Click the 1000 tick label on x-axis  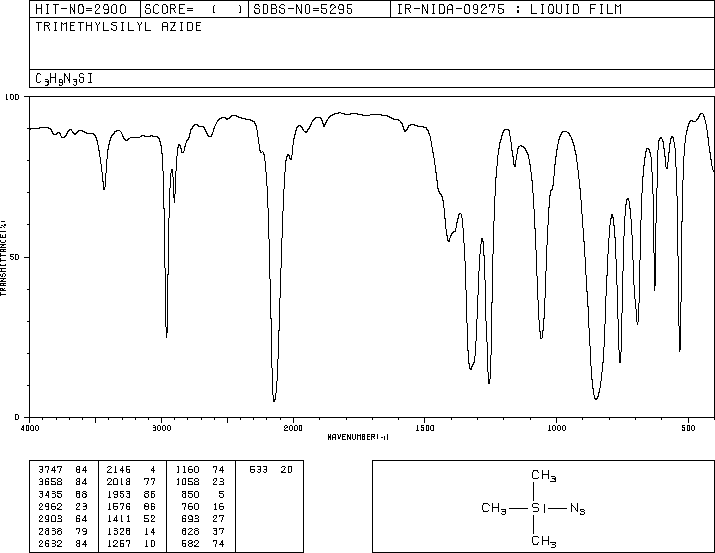pos(556,428)
